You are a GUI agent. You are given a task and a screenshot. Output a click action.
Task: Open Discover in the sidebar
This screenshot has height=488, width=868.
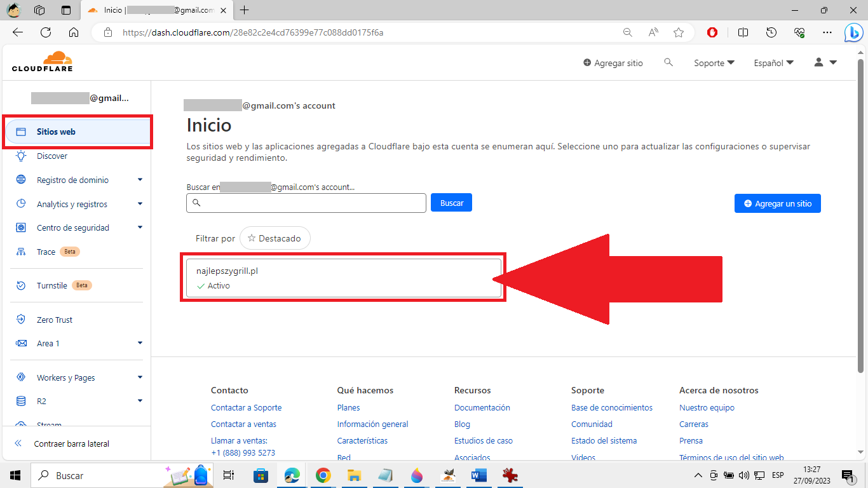tap(52, 156)
